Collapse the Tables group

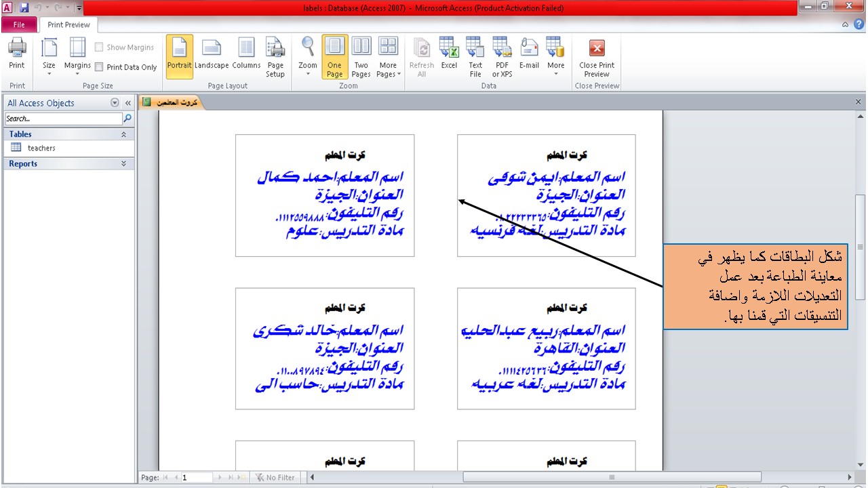(123, 134)
